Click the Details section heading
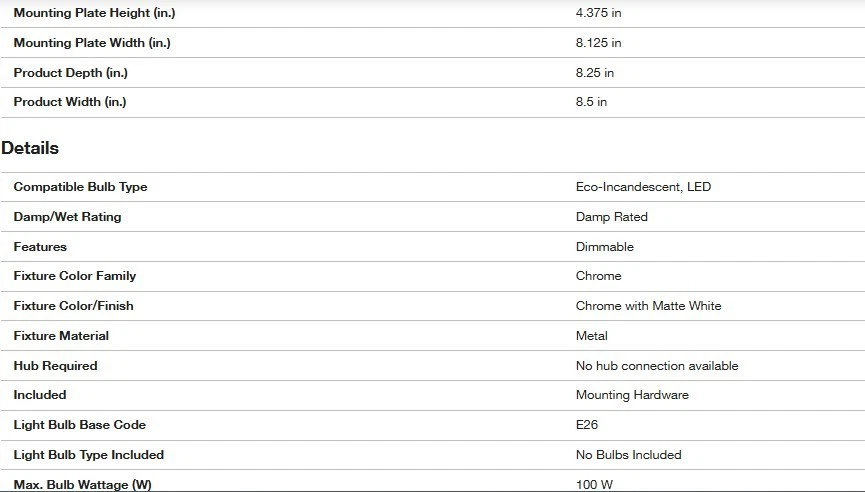Viewport: 865px width, 492px height. (x=30, y=148)
